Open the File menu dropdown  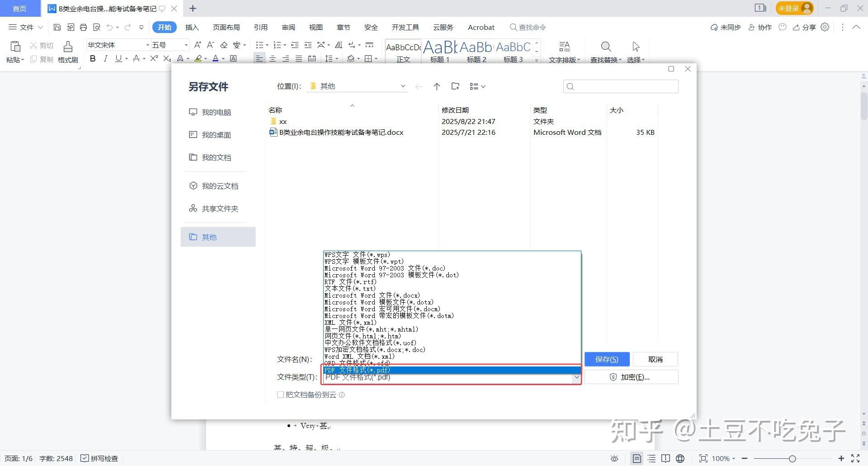26,27
